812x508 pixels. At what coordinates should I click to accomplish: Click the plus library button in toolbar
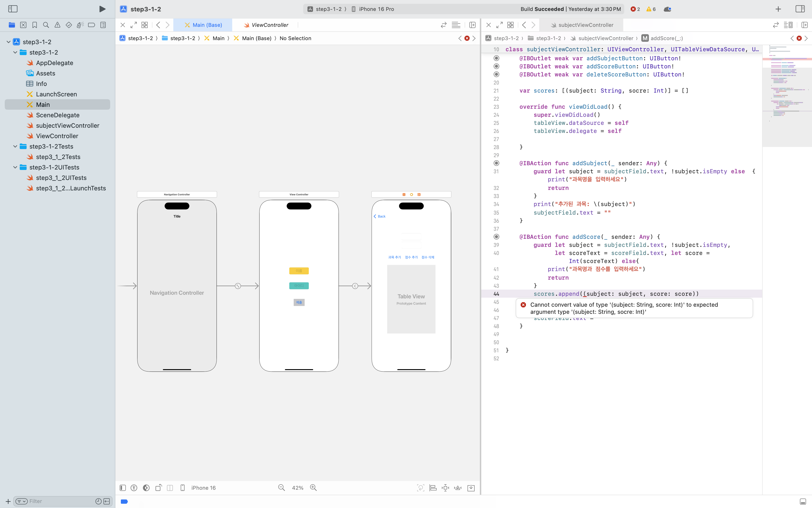click(x=778, y=9)
